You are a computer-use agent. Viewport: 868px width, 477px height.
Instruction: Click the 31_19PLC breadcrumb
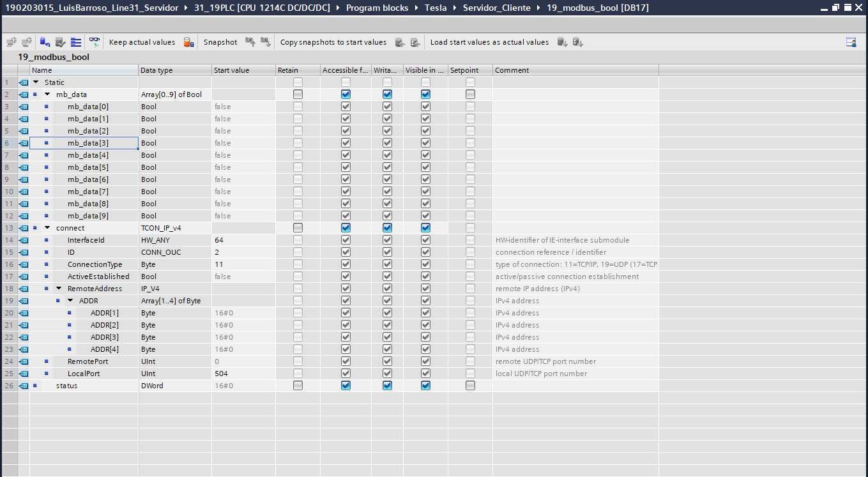click(263, 8)
